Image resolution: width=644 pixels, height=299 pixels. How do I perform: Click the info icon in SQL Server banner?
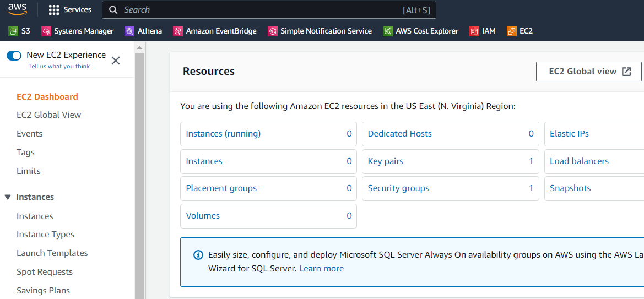pyautogui.click(x=198, y=254)
